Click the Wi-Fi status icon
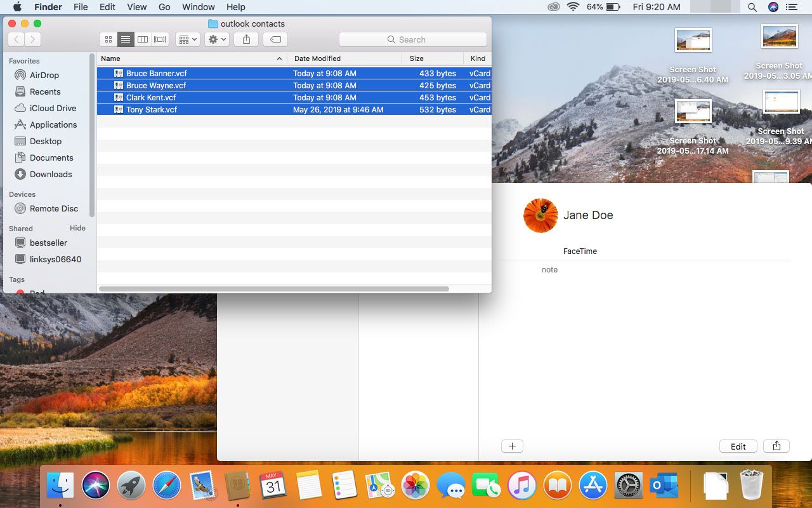The image size is (812, 508). click(x=573, y=7)
